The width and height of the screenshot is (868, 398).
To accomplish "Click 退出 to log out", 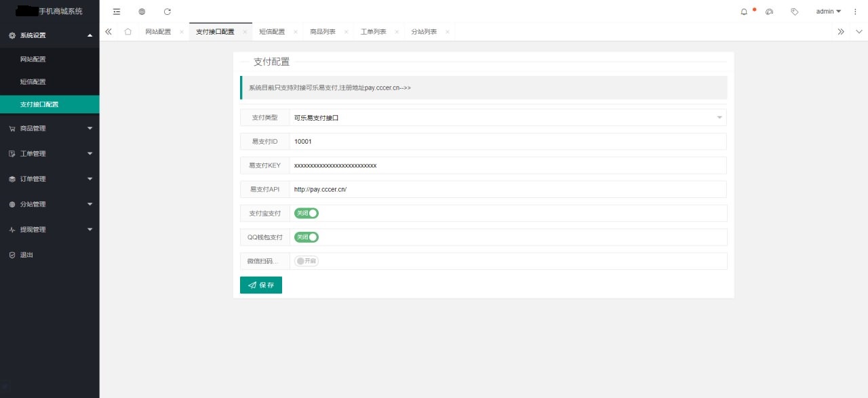I will [50, 255].
